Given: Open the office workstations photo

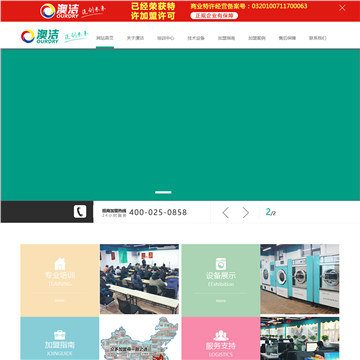Looking at the screenshot, I should (300, 338).
